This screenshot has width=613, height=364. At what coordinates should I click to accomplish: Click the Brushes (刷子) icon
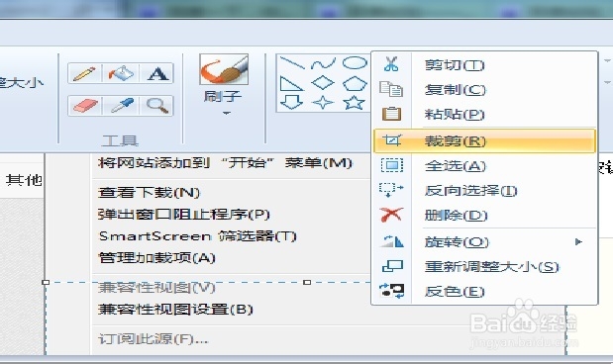pyautogui.click(x=224, y=69)
